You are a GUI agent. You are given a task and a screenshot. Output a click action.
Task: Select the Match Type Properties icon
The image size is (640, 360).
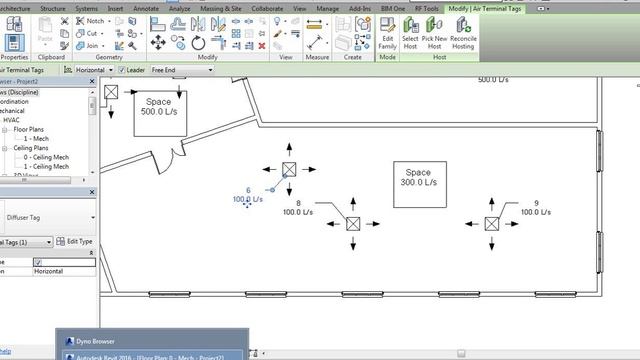(64, 46)
